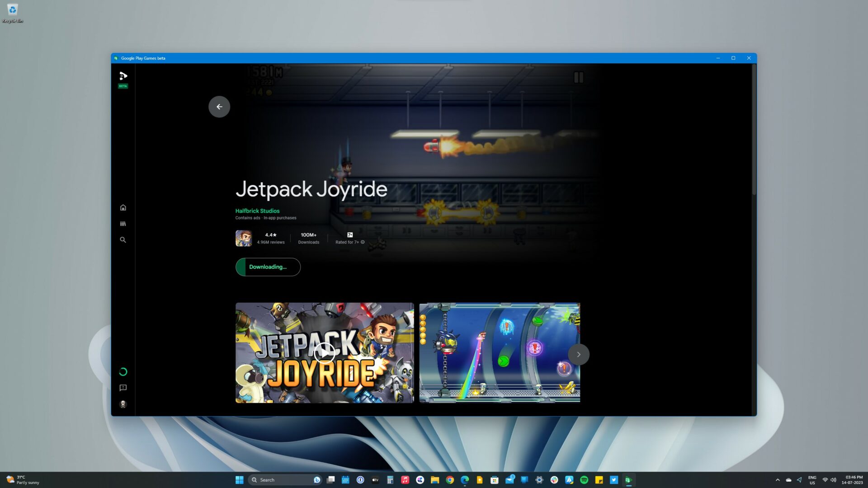Click the Downloading progress button
This screenshot has width=868, height=488.
(268, 267)
